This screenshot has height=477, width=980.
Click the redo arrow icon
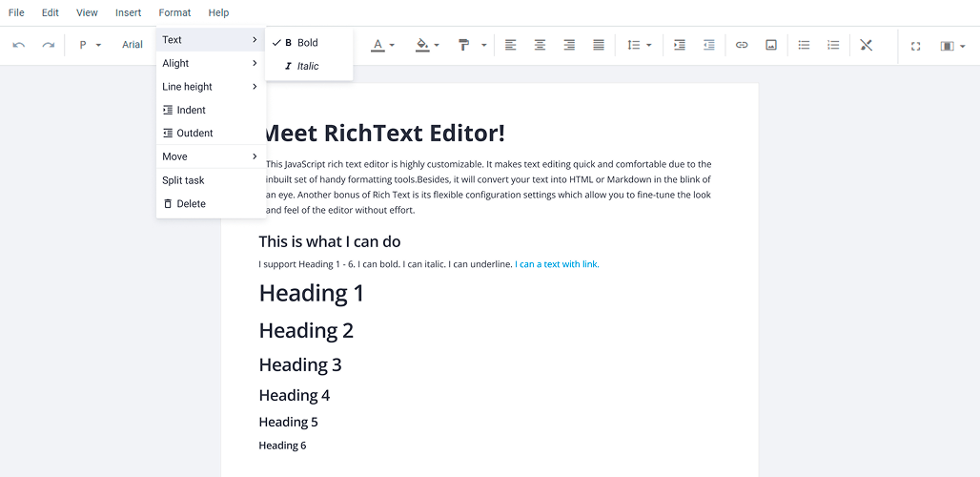point(48,45)
